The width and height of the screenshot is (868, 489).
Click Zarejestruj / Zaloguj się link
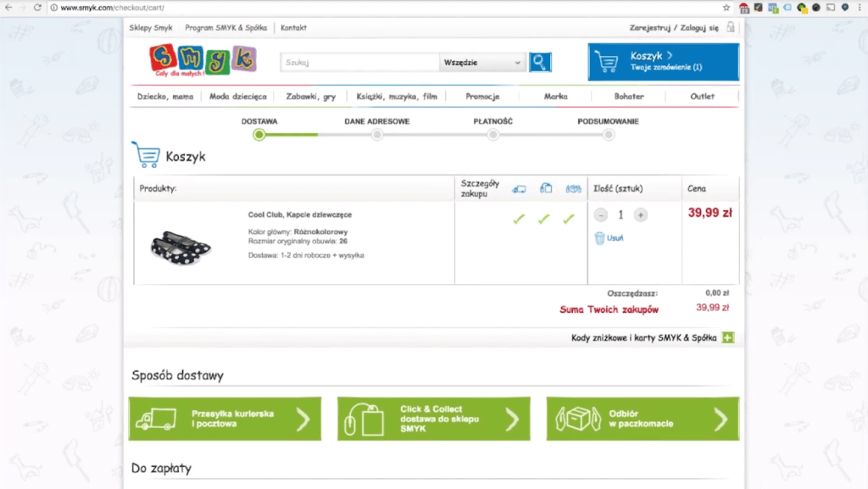[x=674, y=28]
